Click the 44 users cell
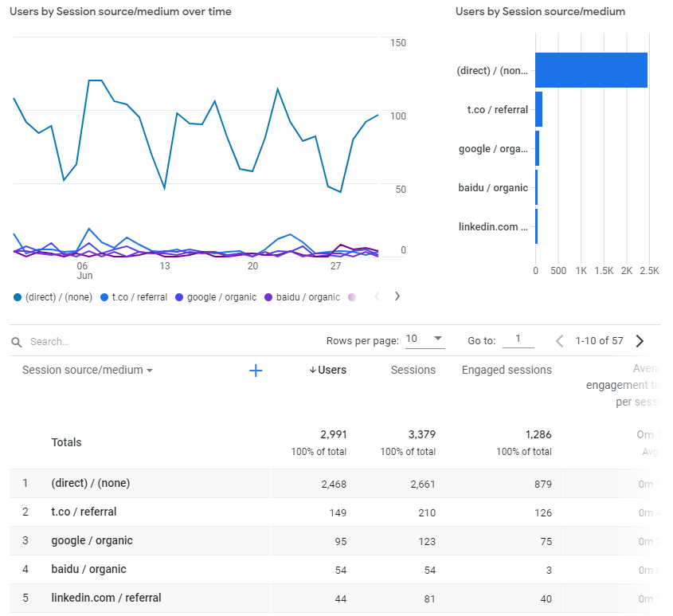 (341, 598)
